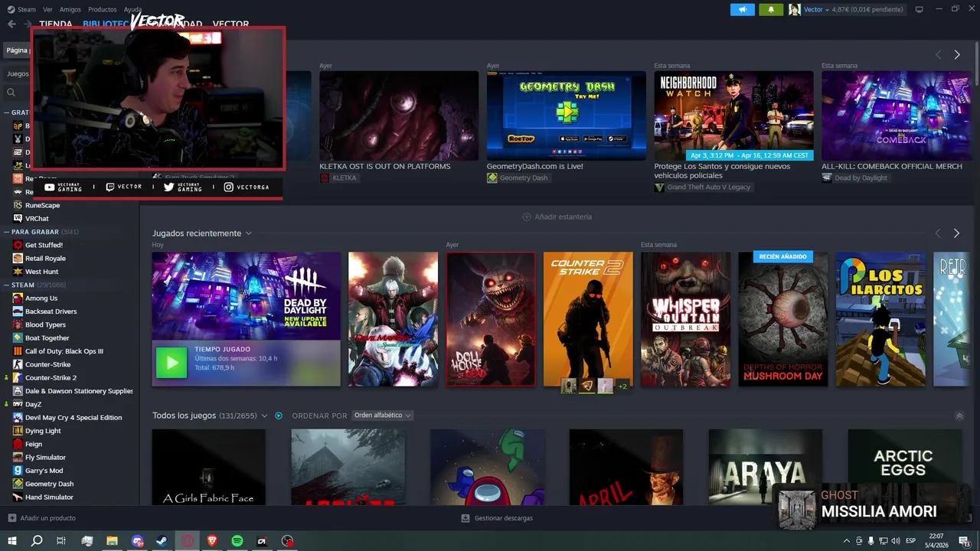Click Gestionar descargas
Image resolution: width=980 pixels, height=551 pixels.
coord(503,518)
